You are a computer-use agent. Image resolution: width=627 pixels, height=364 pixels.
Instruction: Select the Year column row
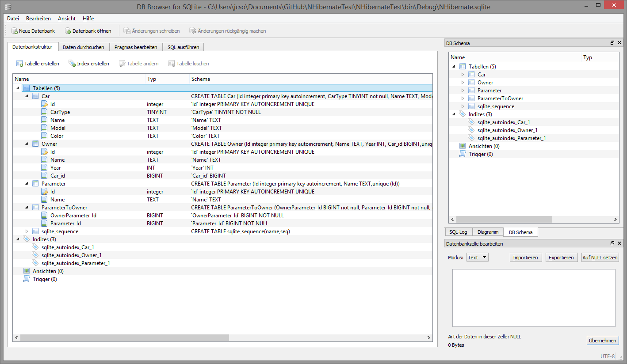[x=222, y=168]
